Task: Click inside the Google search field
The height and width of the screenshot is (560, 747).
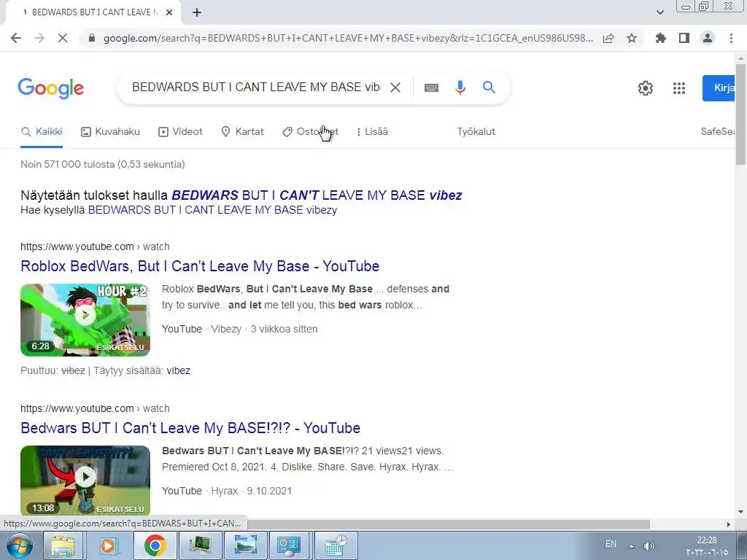Action: (256, 87)
